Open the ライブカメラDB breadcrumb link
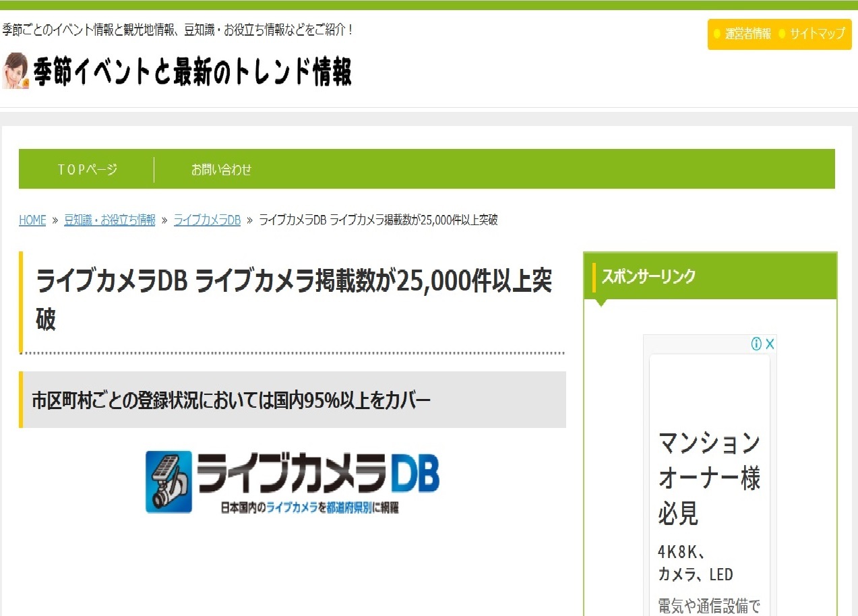Image resolution: width=858 pixels, height=616 pixels. pos(207,220)
